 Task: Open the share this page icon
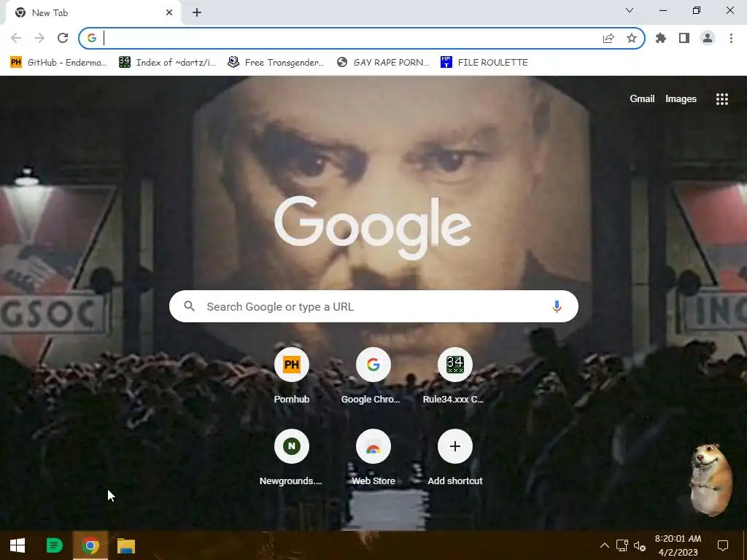(x=608, y=39)
